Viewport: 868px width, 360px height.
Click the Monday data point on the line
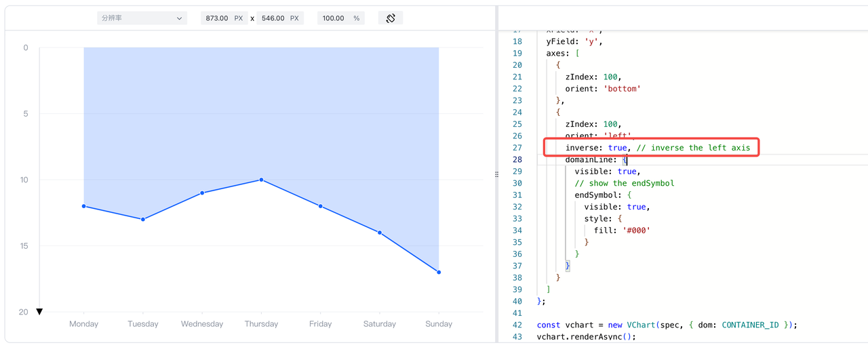[84, 206]
